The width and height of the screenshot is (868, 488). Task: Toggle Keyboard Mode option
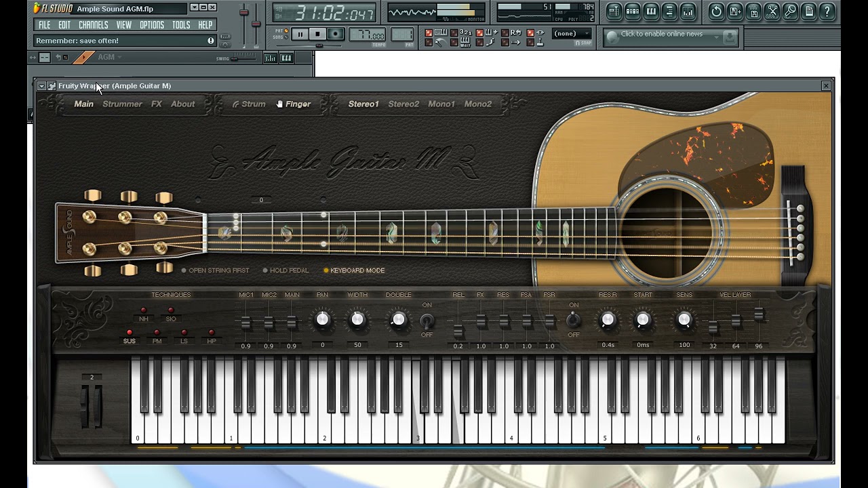point(354,270)
